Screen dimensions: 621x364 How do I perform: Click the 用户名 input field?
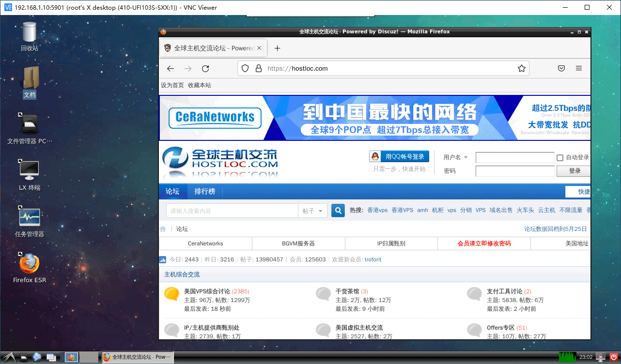click(515, 157)
